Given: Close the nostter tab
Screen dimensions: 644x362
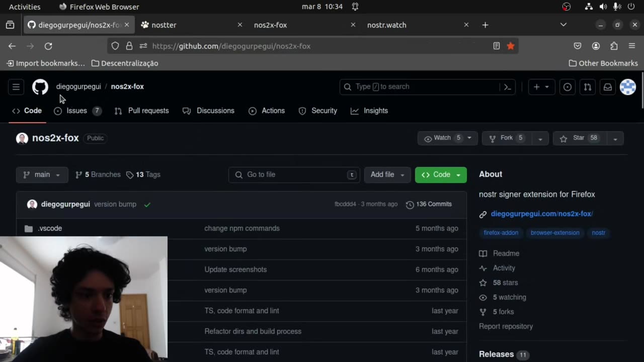Looking at the screenshot, I should click(239, 25).
